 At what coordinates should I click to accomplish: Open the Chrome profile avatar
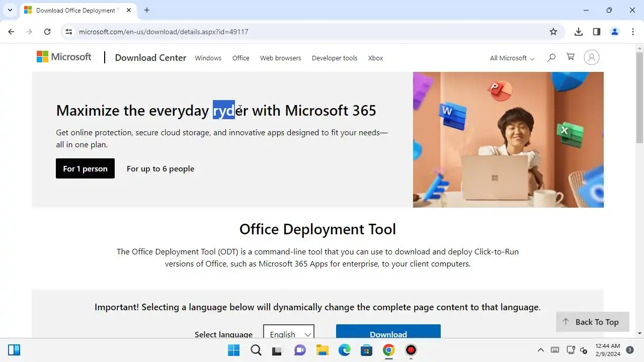[615, 32]
